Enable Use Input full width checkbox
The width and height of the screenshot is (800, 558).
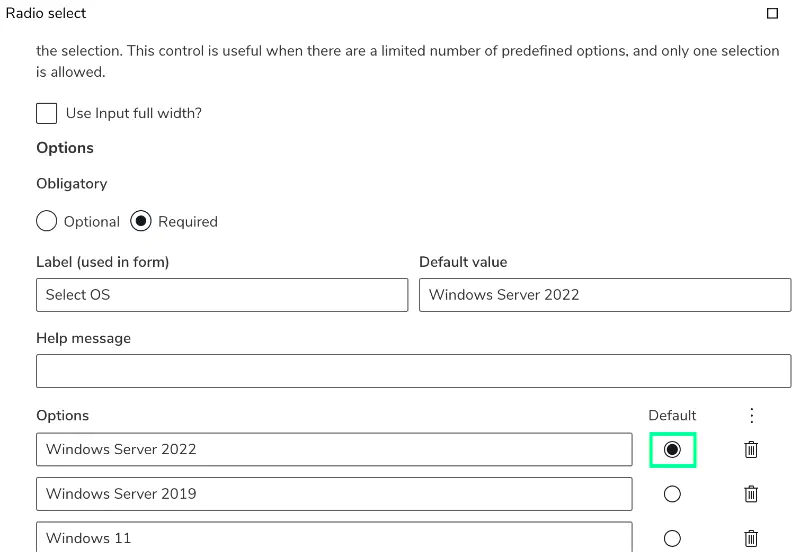(x=46, y=113)
